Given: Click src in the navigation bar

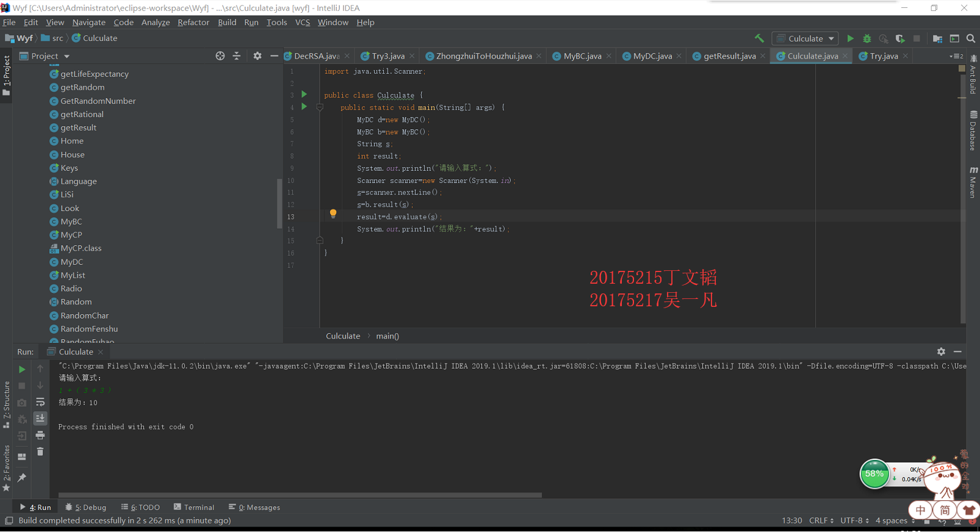Looking at the screenshot, I should coord(52,38).
